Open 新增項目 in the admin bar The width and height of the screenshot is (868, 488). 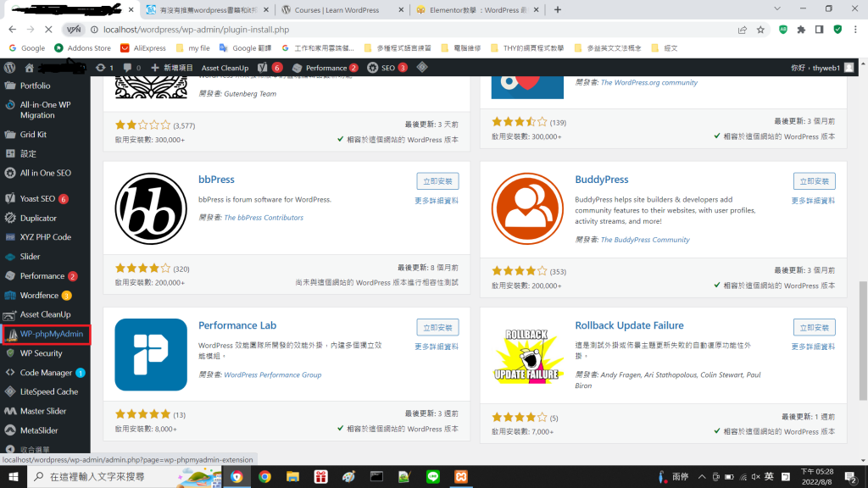pos(171,68)
